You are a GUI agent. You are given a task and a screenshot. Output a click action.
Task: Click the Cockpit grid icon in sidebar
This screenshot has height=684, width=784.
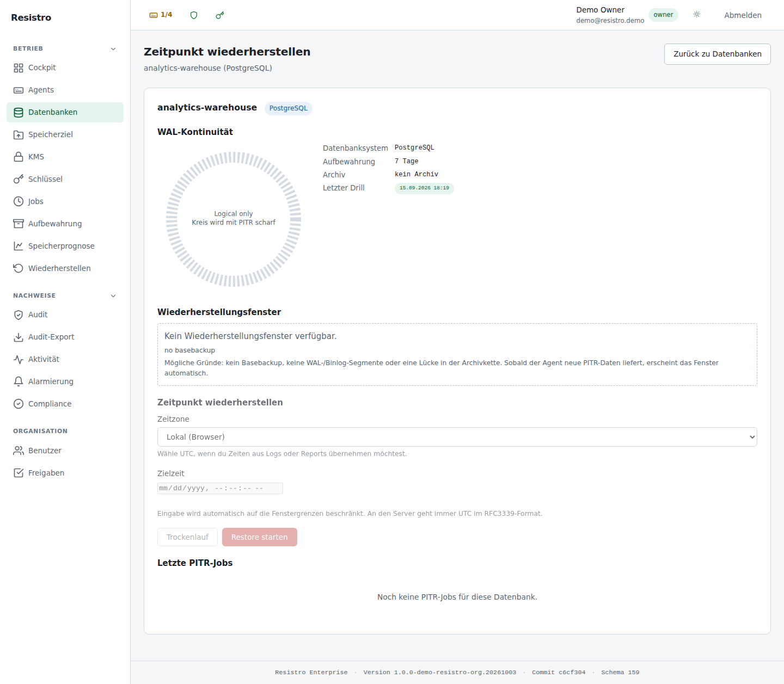tap(19, 68)
